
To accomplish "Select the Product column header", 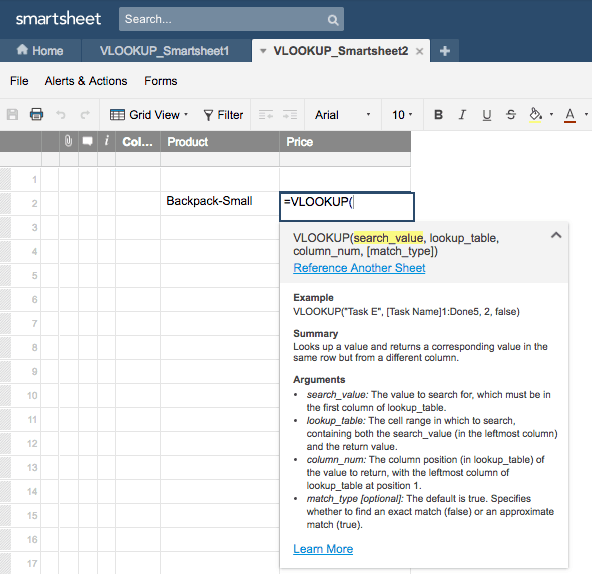I will (x=220, y=142).
